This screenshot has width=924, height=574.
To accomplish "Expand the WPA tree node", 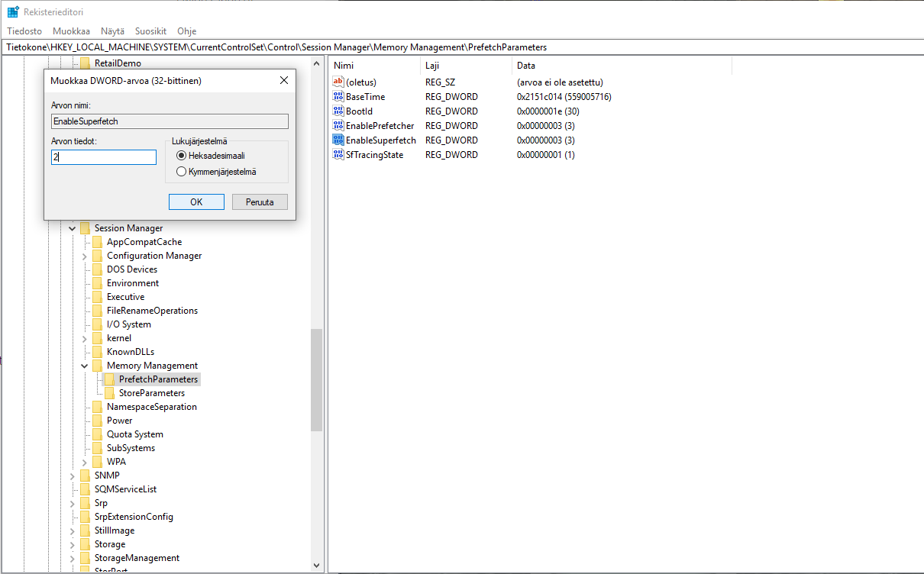I will [85, 462].
